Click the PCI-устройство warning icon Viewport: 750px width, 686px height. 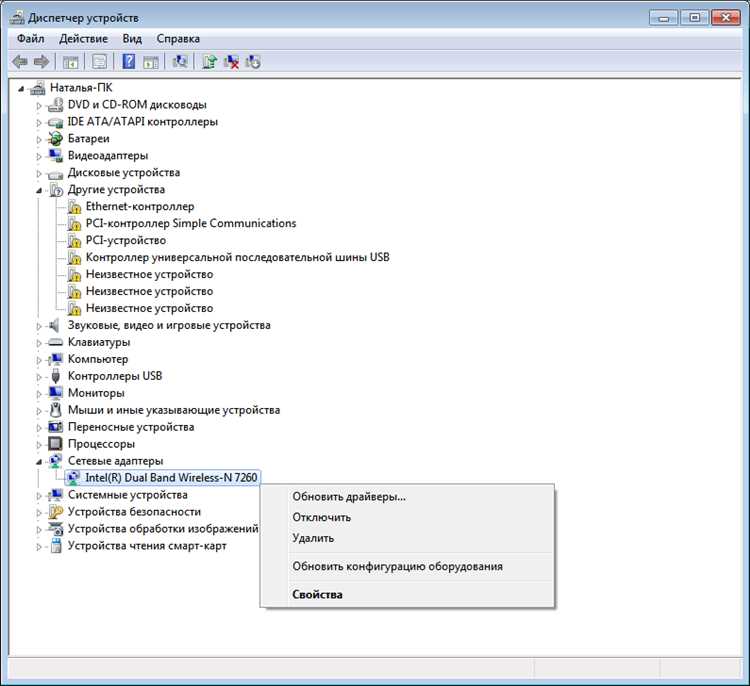click(74, 241)
